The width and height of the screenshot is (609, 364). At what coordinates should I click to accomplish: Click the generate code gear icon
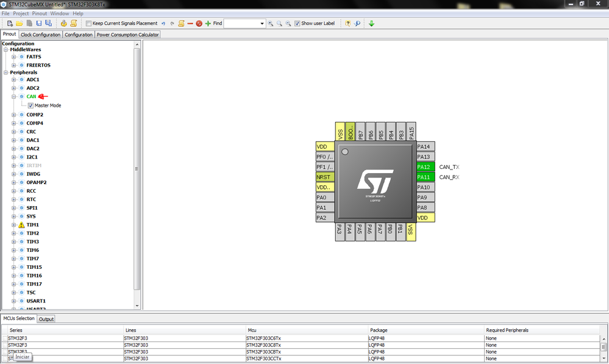coord(63,23)
